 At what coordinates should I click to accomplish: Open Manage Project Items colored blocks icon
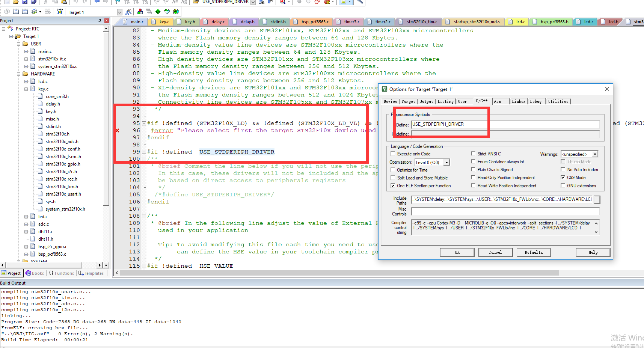point(140,12)
